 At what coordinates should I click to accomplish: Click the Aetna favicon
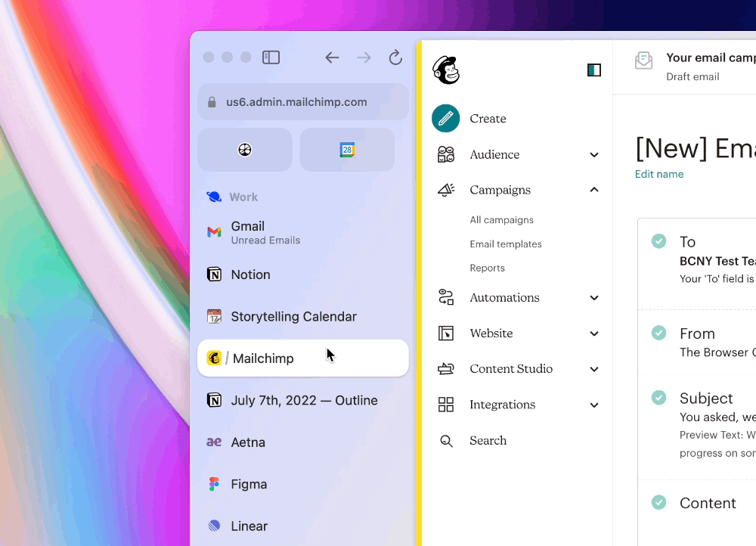(214, 442)
